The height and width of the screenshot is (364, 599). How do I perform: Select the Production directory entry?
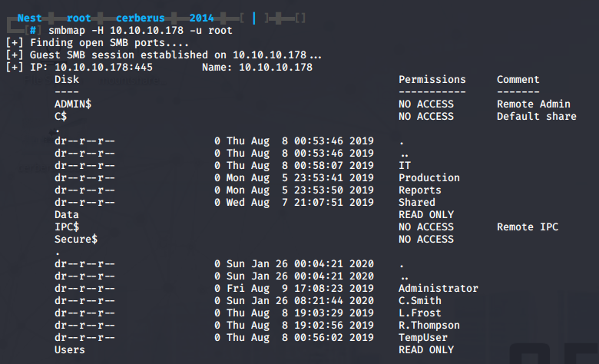(x=429, y=177)
